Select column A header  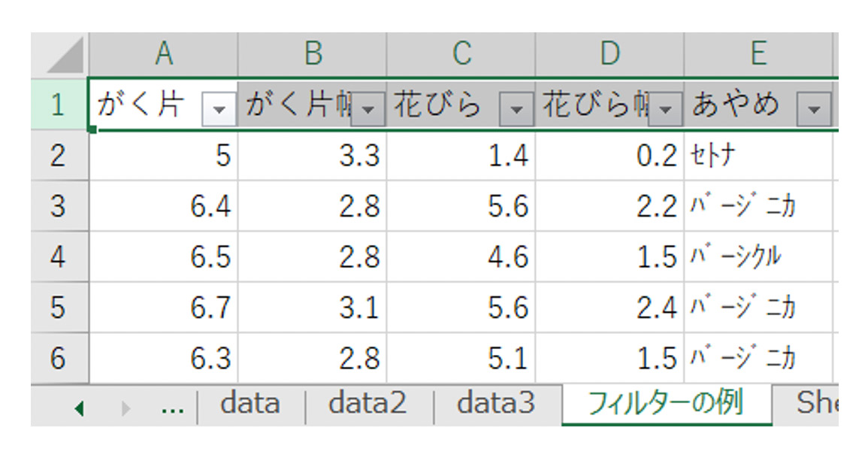coord(163,53)
